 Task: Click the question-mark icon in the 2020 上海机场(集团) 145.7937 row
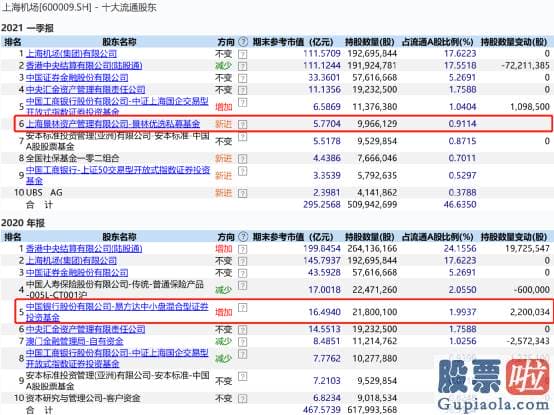point(243,261)
